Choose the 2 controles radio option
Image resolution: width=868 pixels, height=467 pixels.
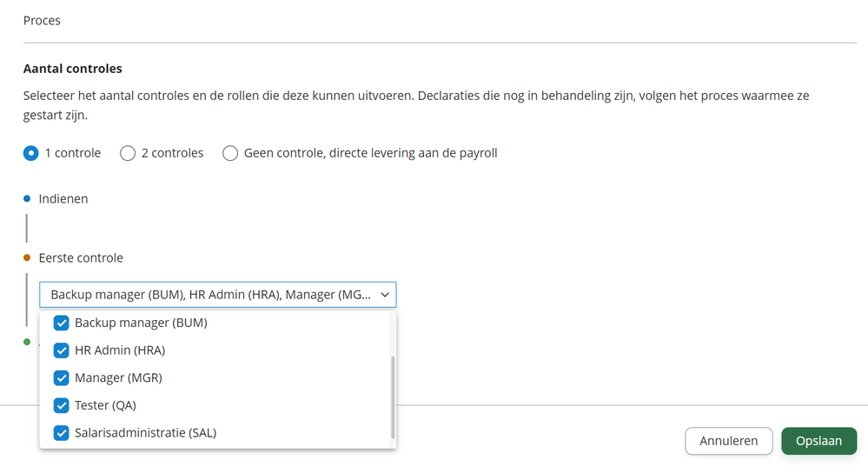(x=128, y=153)
